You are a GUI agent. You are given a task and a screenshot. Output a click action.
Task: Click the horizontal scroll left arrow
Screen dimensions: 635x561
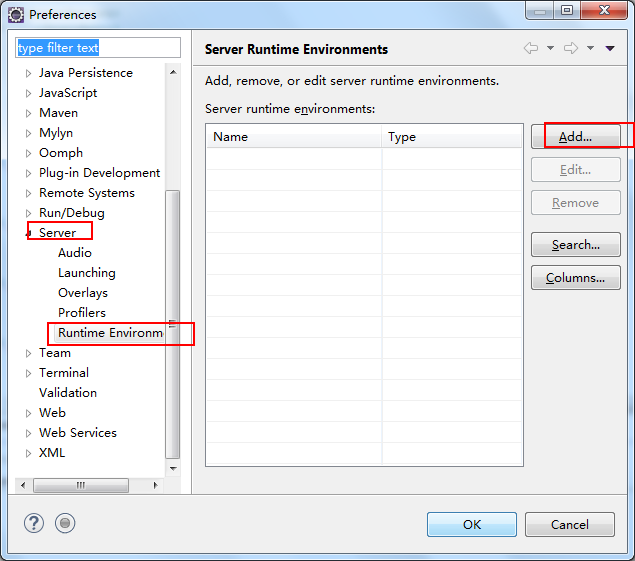[23, 485]
